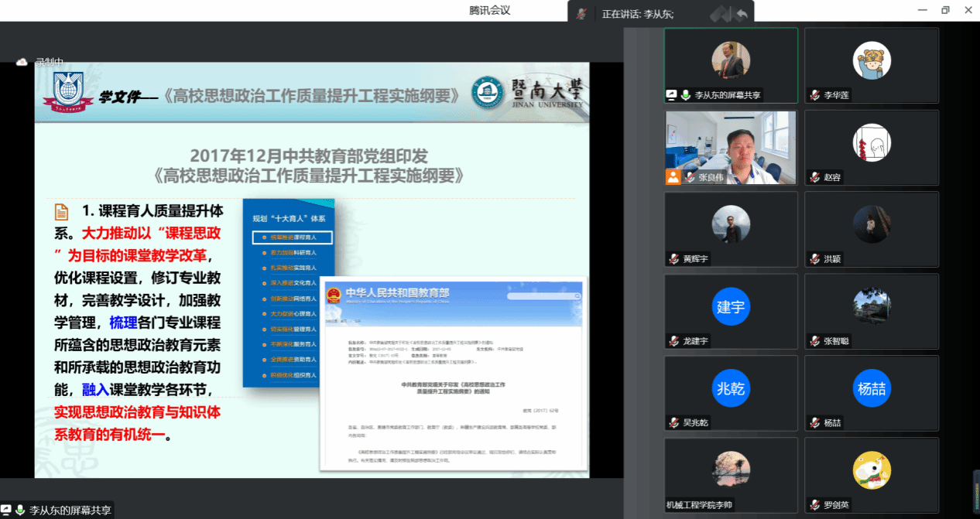980x519 pixels.
Task: Click muted mic icon beside 李华莲
Action: (814, 95)
